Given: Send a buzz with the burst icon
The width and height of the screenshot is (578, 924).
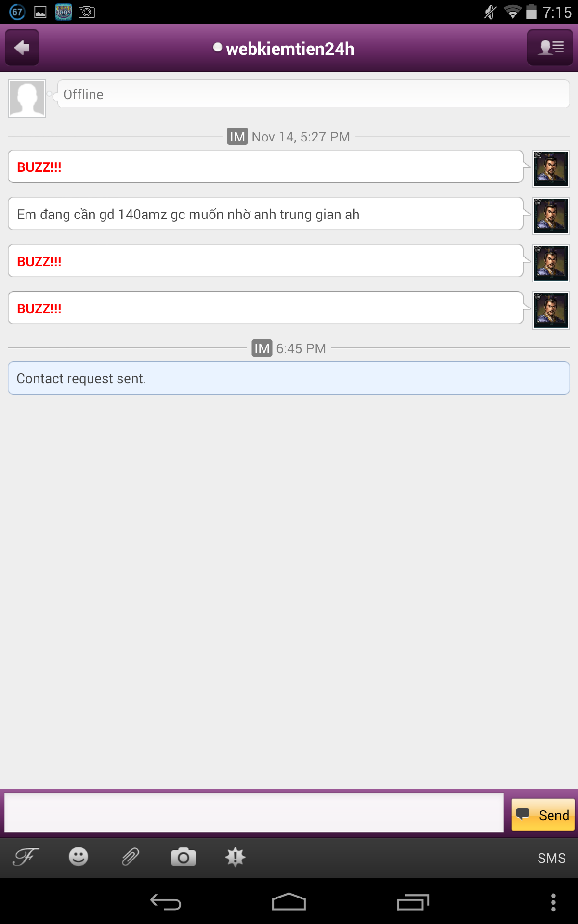Looking at the screenshot, I should click(236, 857).
